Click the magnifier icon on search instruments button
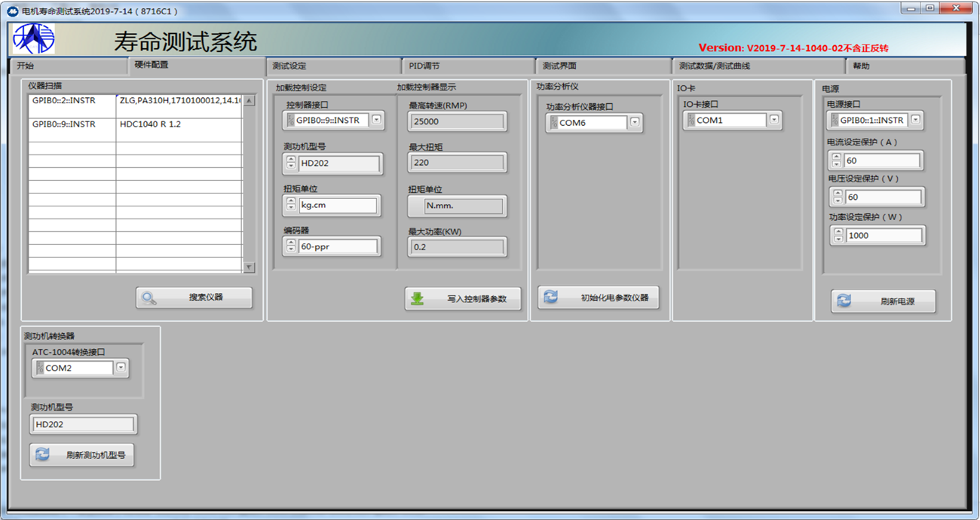Viewport: 980px width, 520px height. 149,298
